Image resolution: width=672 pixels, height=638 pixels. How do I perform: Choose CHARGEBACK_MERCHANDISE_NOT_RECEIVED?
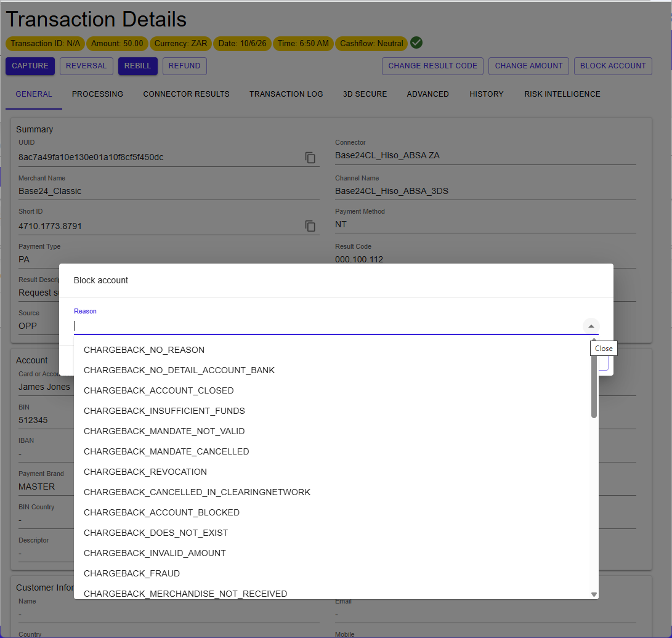tap(336, 594)
